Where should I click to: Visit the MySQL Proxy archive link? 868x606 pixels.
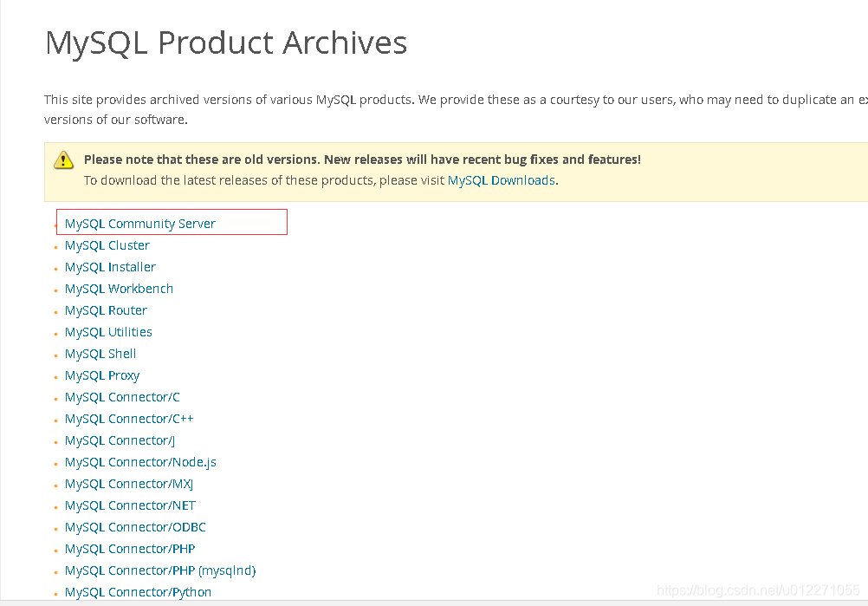102,375
